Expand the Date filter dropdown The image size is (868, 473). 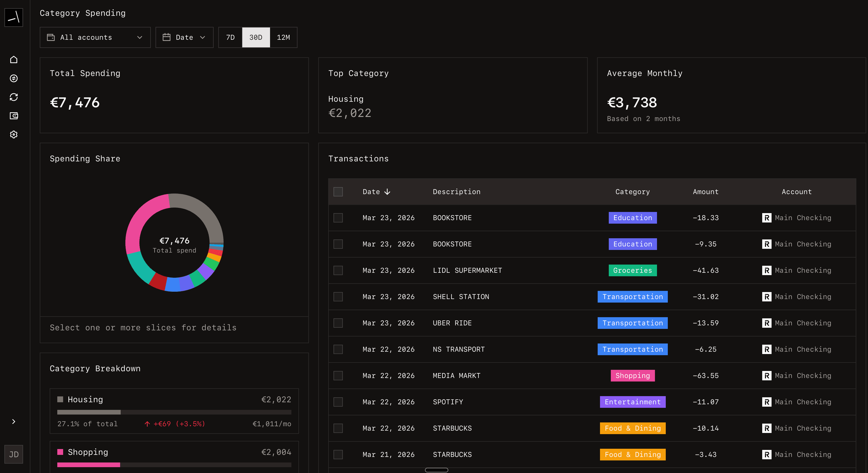184,37
